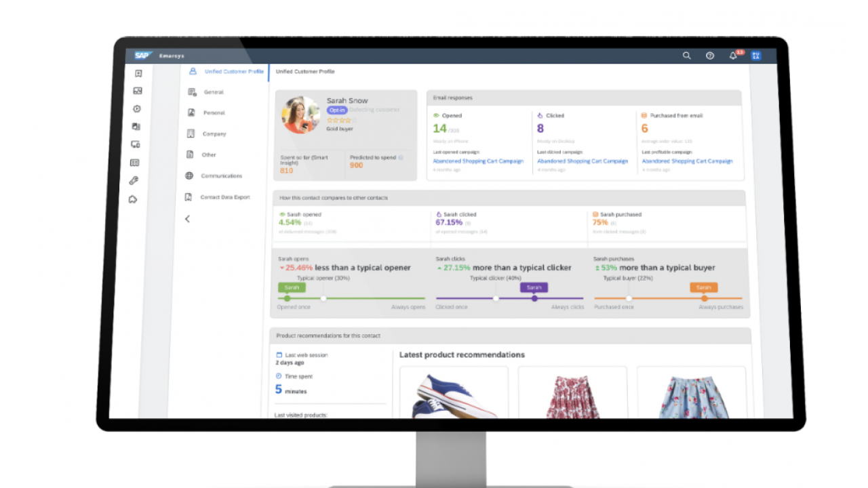
Task: Click the top bookmark icon in left rail
Action: [138, 73]
